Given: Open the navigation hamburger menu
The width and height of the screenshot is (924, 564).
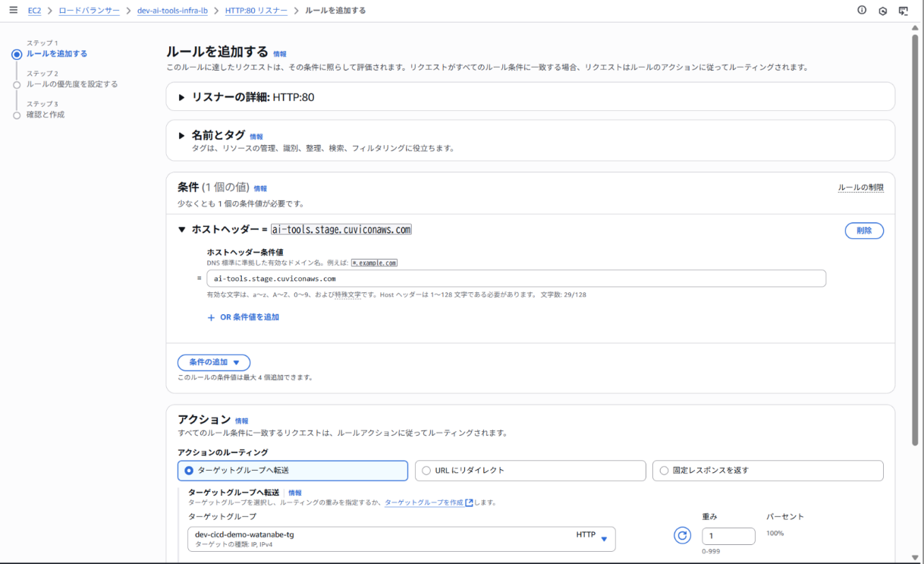Looking at the screenshot, I should coord(13,11).
